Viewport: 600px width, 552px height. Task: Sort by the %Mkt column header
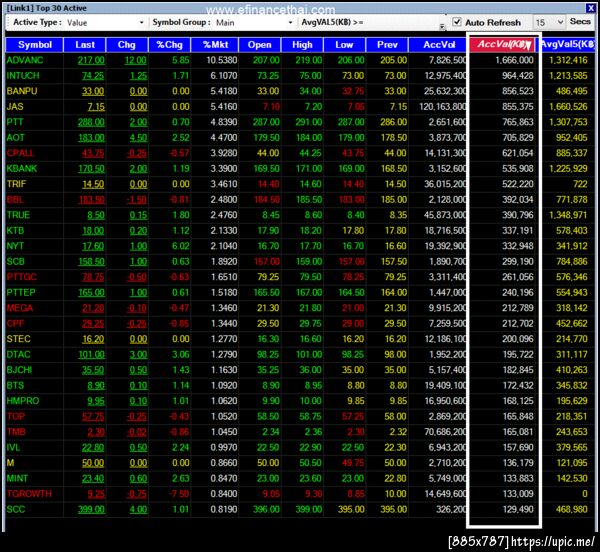tap(215, 45)
